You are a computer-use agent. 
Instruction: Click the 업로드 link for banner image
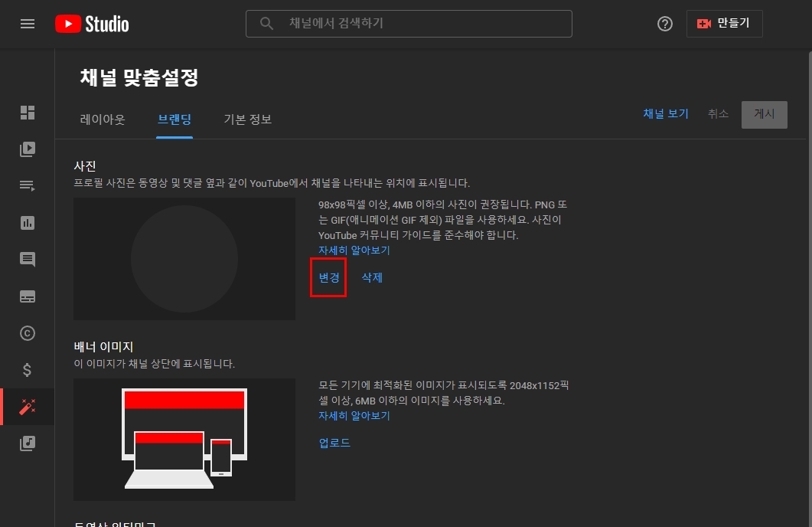334,443
